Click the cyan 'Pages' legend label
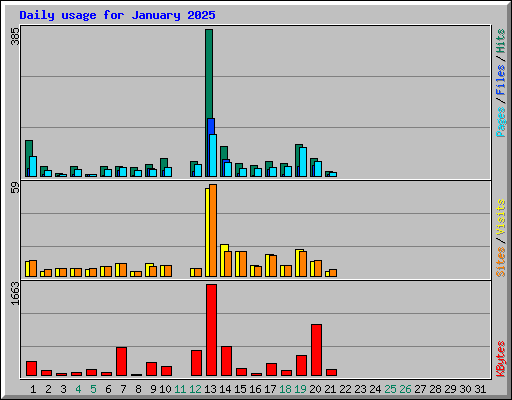 pyautogui.click(x=500, y=122)
